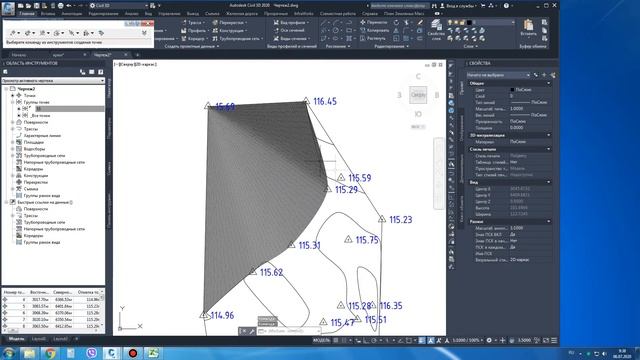This screenshot has width=640, height=360.
Task: Click the Windows Start button
Action: point(9,353)
